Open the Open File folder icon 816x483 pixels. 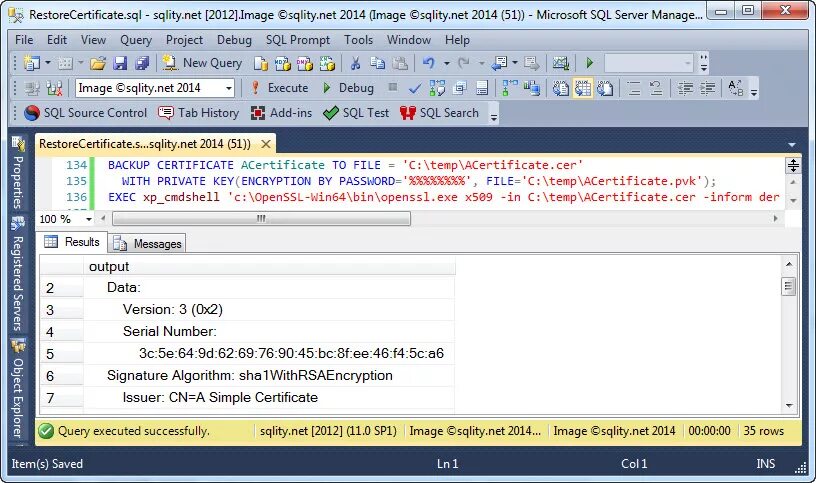click(97, 63)
